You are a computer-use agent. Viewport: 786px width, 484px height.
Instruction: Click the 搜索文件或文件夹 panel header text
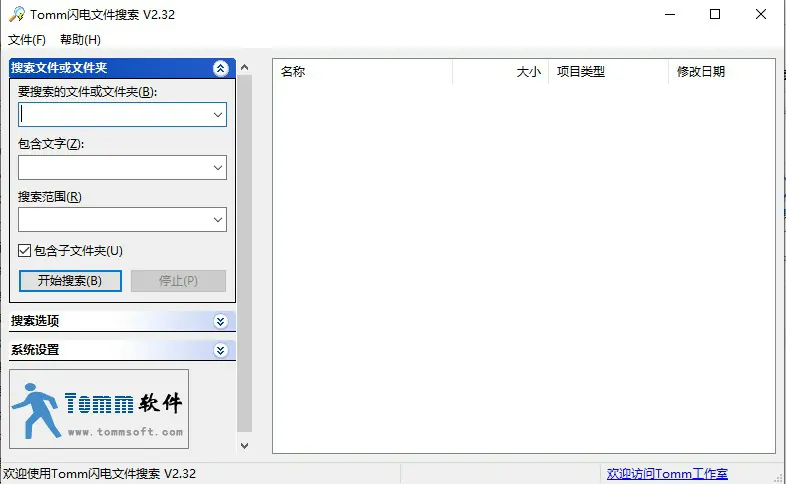(59, 68)
